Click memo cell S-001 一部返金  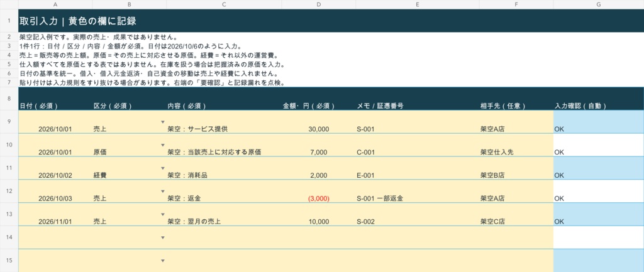[418, 191]
